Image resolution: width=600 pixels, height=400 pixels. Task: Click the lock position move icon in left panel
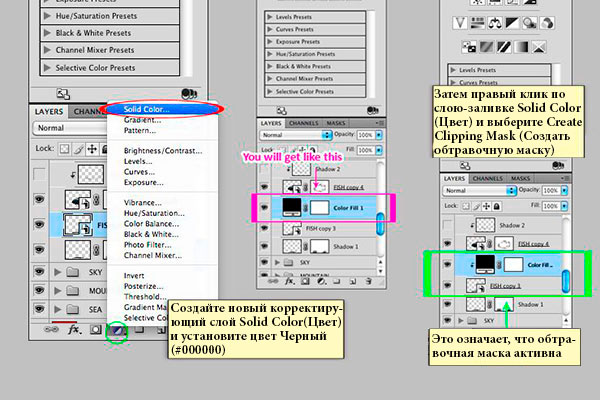point(92,149)
